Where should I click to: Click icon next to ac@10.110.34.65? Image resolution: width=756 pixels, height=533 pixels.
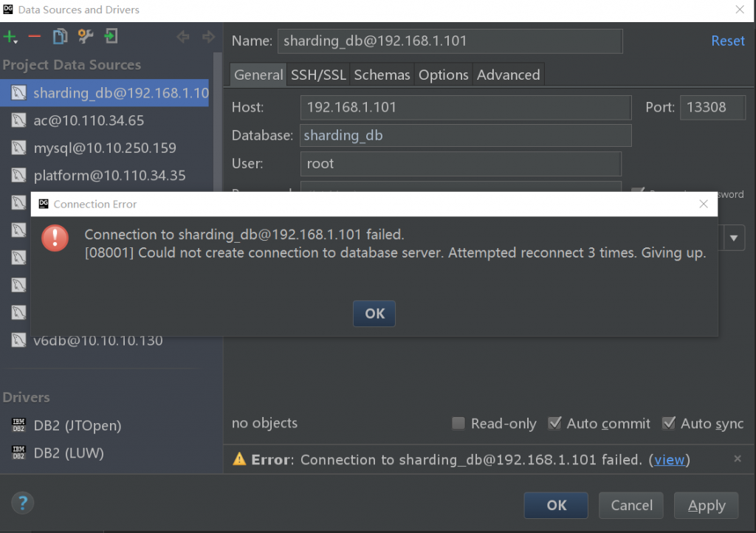click(18, 120)
